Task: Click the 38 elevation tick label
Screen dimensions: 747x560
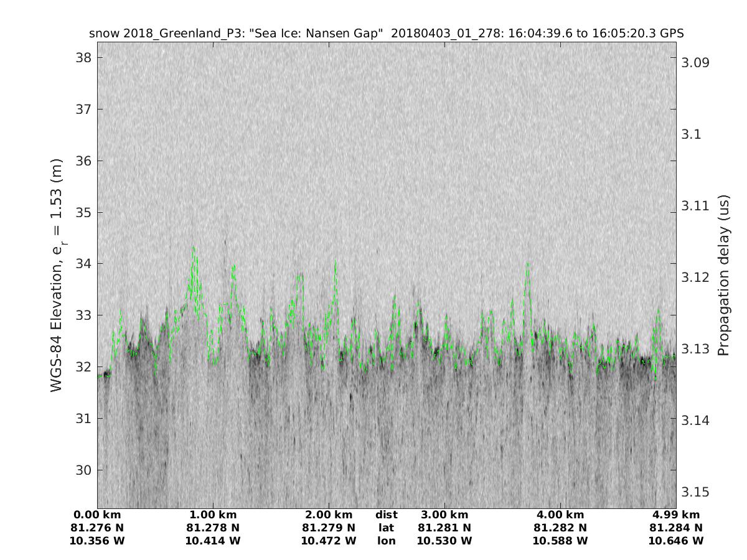Action: (x=82, y=58)
